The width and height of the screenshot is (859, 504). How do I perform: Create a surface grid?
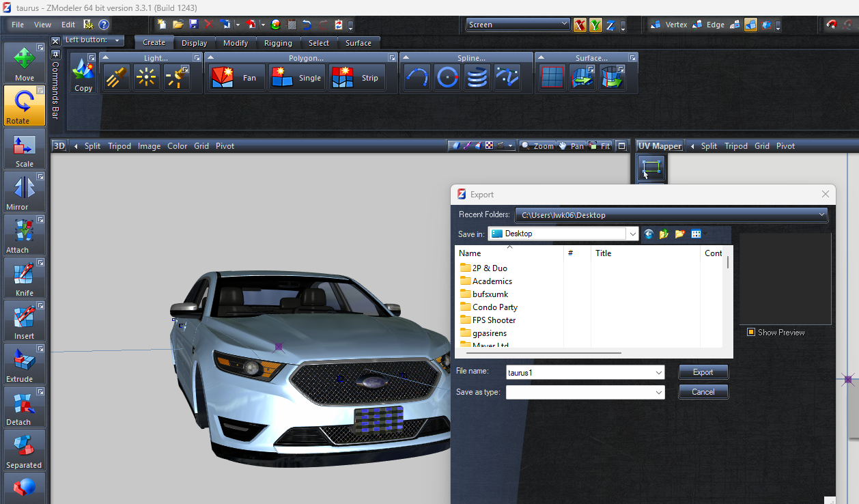pos(552,78)
